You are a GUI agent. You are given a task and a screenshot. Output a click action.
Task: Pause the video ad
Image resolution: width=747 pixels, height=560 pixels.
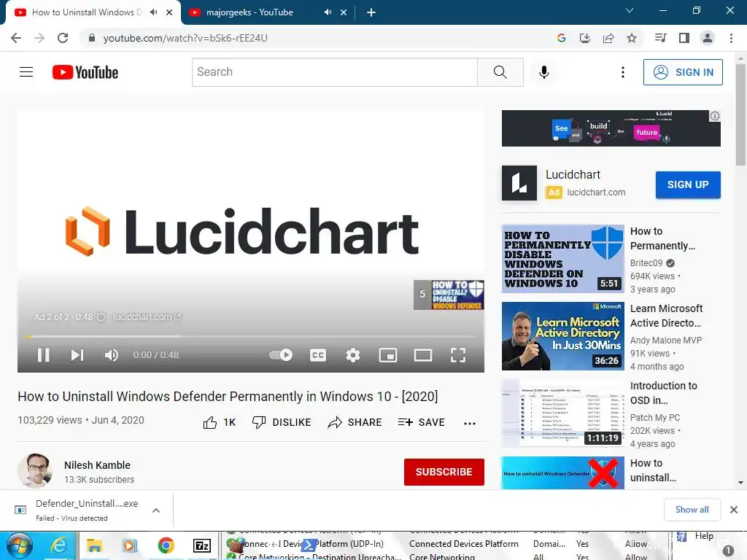43,355
